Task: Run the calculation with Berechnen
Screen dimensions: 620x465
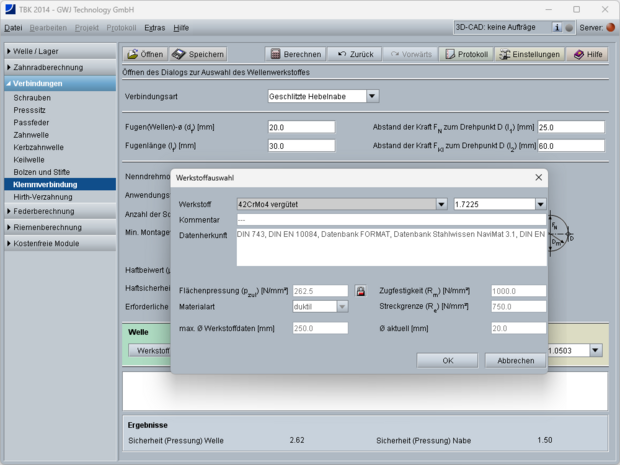Action: coord(295,54)
